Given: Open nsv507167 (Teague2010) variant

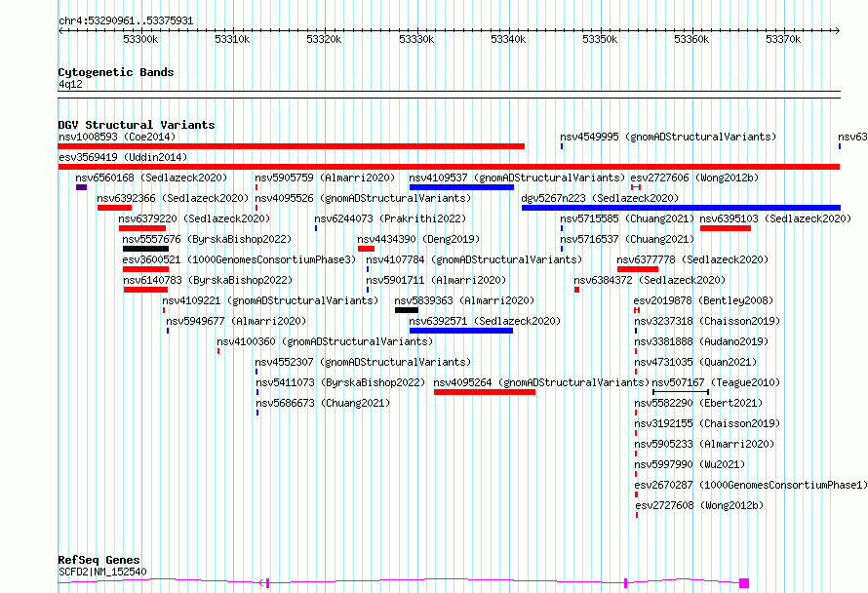Looking at the screenshot, I should [716, 382].
